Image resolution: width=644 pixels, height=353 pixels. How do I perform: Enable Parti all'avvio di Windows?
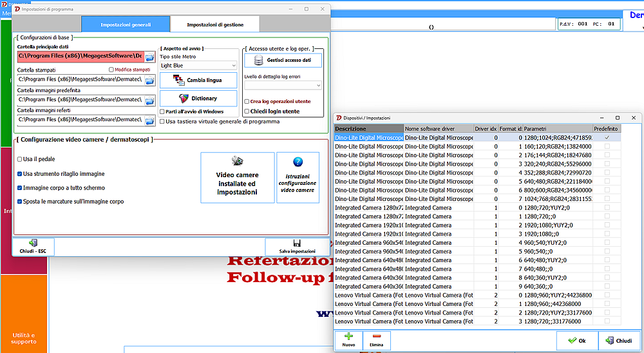coord(162,111)
